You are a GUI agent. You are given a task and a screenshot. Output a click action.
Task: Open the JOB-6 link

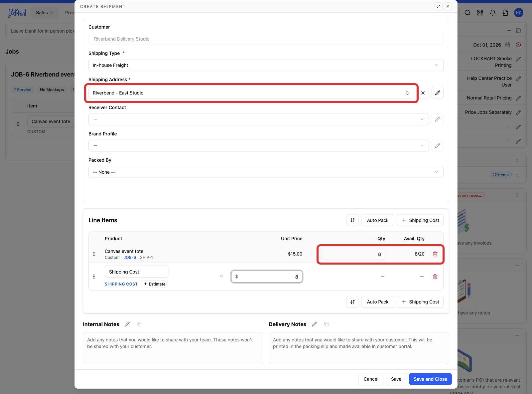(x=130, y=258)
